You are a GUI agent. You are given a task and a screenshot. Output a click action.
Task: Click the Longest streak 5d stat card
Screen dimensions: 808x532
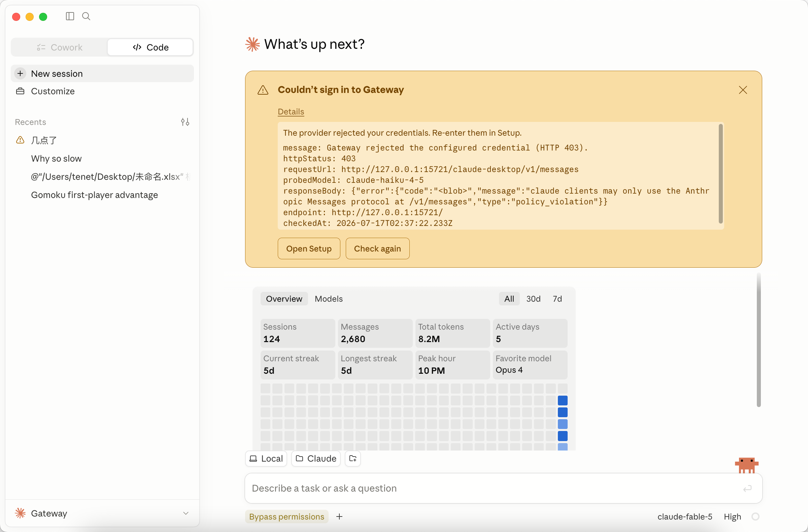375,365
